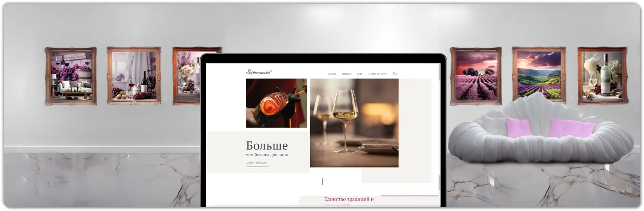Open the Блог menu item
644x211 pixels.
(x=359, y=74)
